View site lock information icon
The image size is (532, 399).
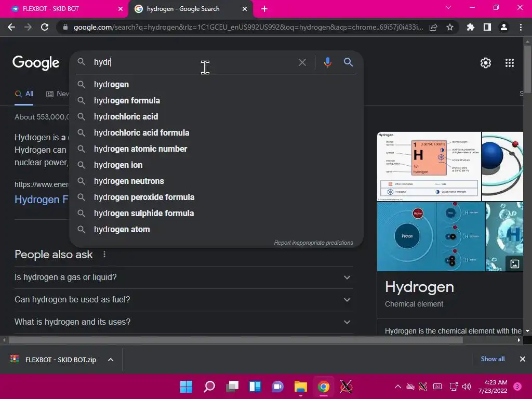point(65,27)
